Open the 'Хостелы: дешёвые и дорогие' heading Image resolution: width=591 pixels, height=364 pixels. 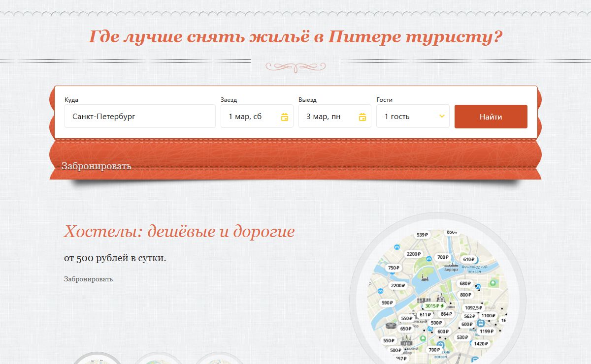point(179,231)
